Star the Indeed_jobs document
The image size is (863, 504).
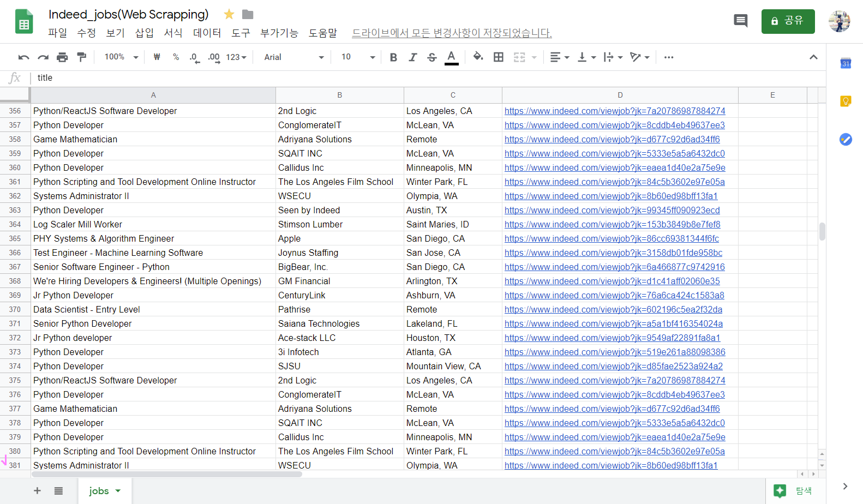click(229, 14)
